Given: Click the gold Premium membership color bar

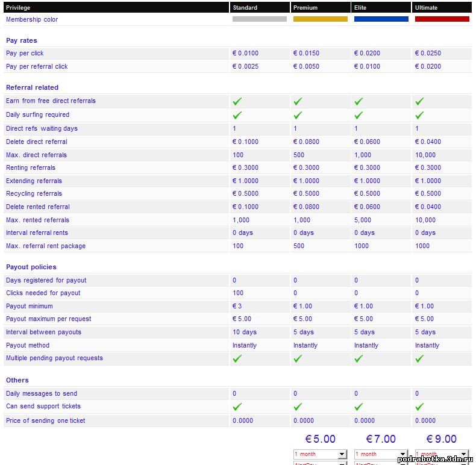Looking at the screenshot, I should 321,19.
